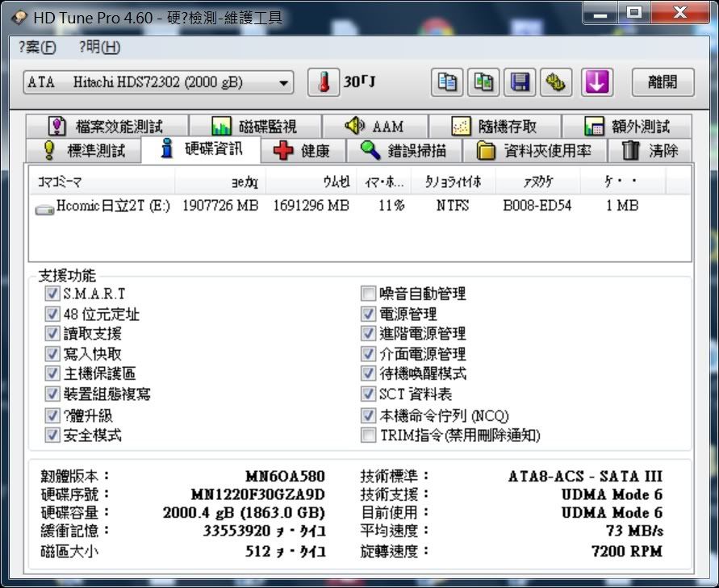Toggle the 韌體升級 checkbox
This screenshot has width=719, height=588.
pyautogui.click(x=52, y=415)
